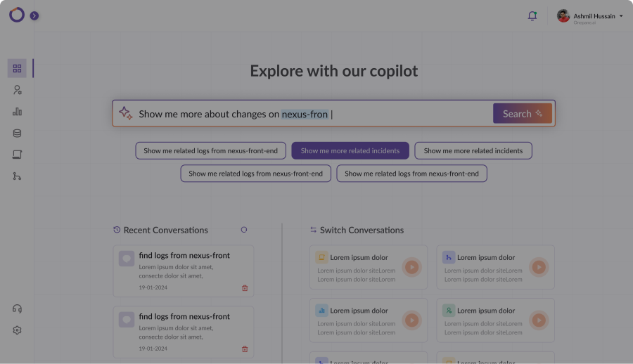Expand the sidebar with the arrow button
Image resolution: width=633 pixels, height=364 pixels.
34,15
